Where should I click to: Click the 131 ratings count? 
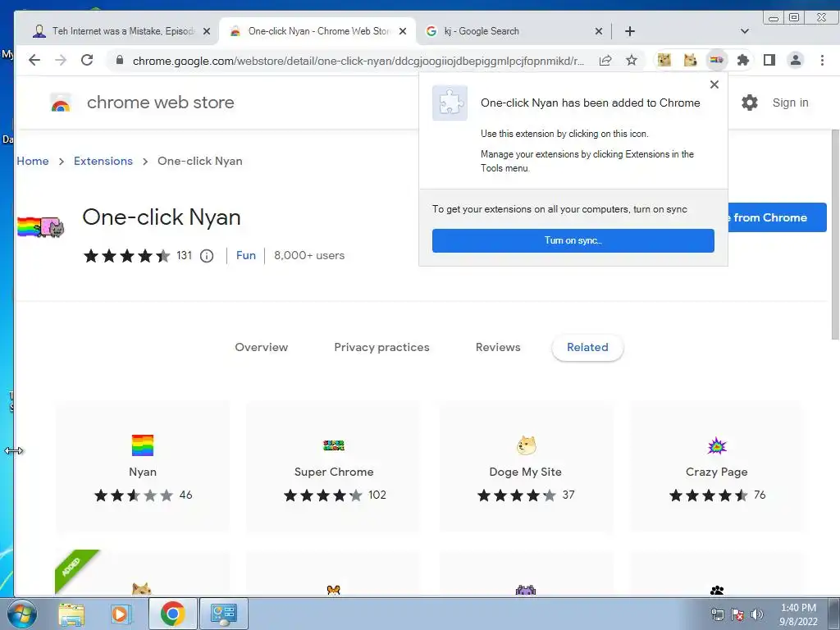click(184, 256)
